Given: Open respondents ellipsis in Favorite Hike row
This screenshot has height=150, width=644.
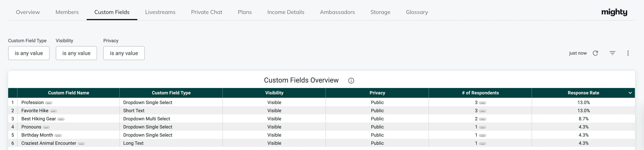Looking at the screenshot, I should click(482, 111).
